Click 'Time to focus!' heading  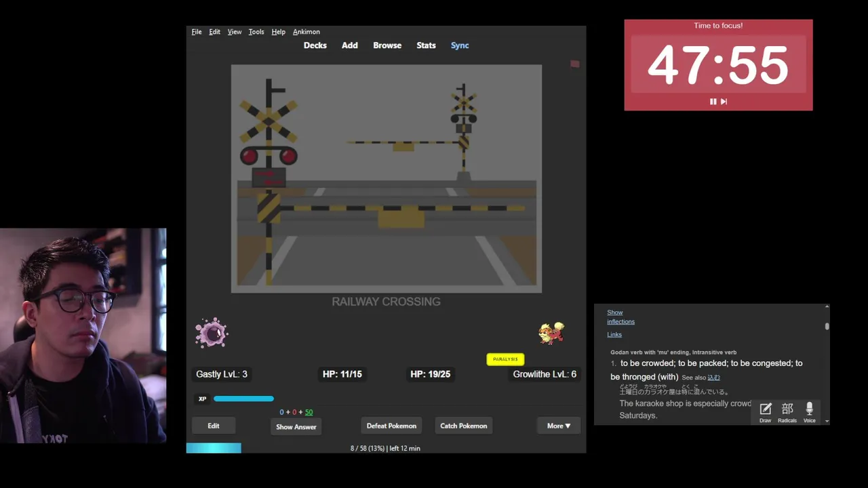click(718, 26)
